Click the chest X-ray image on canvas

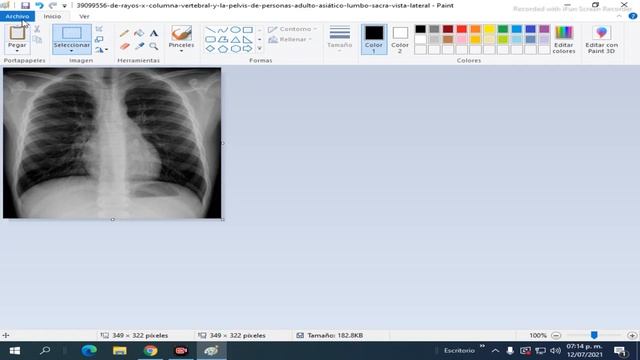112,143
